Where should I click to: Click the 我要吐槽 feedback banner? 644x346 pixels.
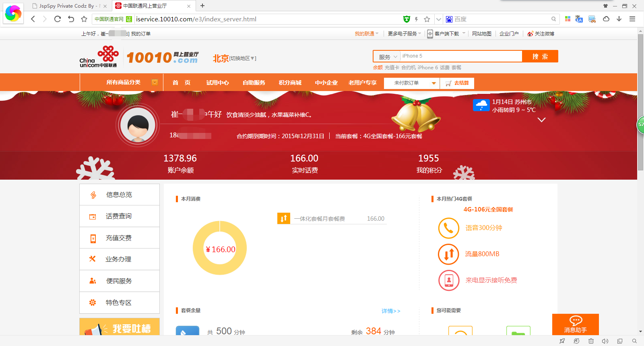(120, 327)
